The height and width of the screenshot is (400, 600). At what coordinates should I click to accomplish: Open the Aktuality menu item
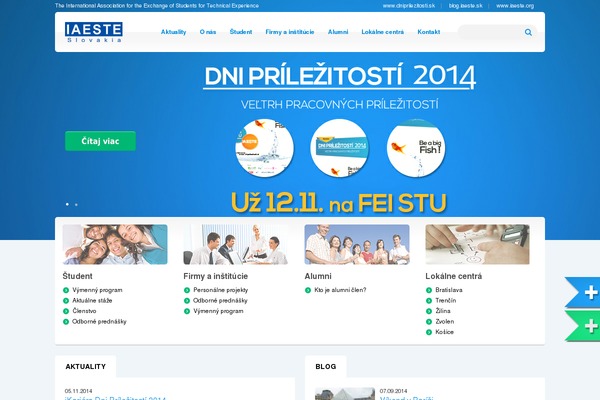coord(173,32)
